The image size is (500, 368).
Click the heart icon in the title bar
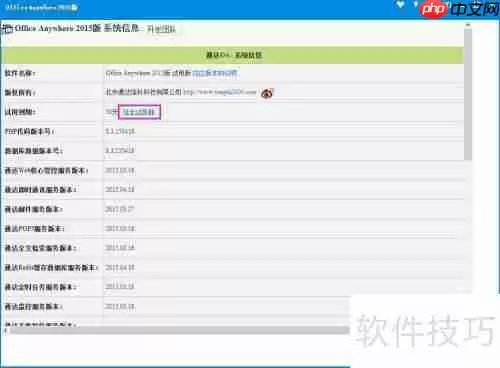pos(400,5)
